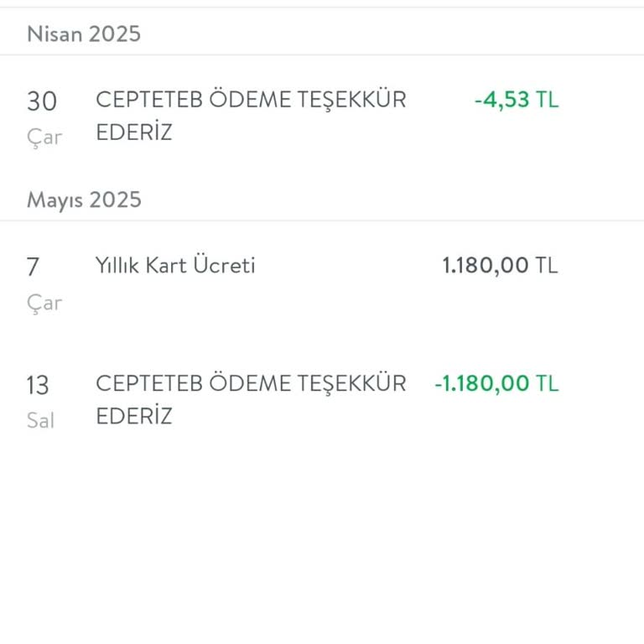Select the black 1.180,00 TL fee amount
The height and width of the screenshot is (644, 644).
500,266
